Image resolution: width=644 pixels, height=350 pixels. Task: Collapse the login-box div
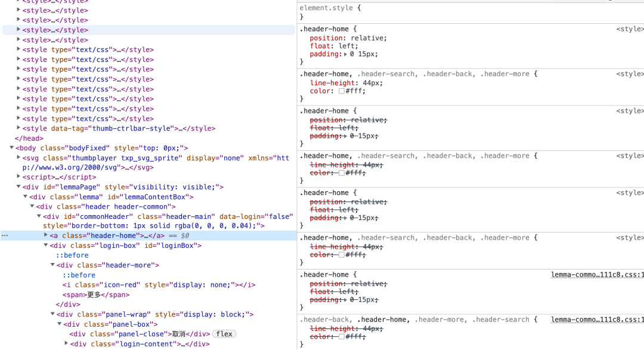[x=46, y=245]
